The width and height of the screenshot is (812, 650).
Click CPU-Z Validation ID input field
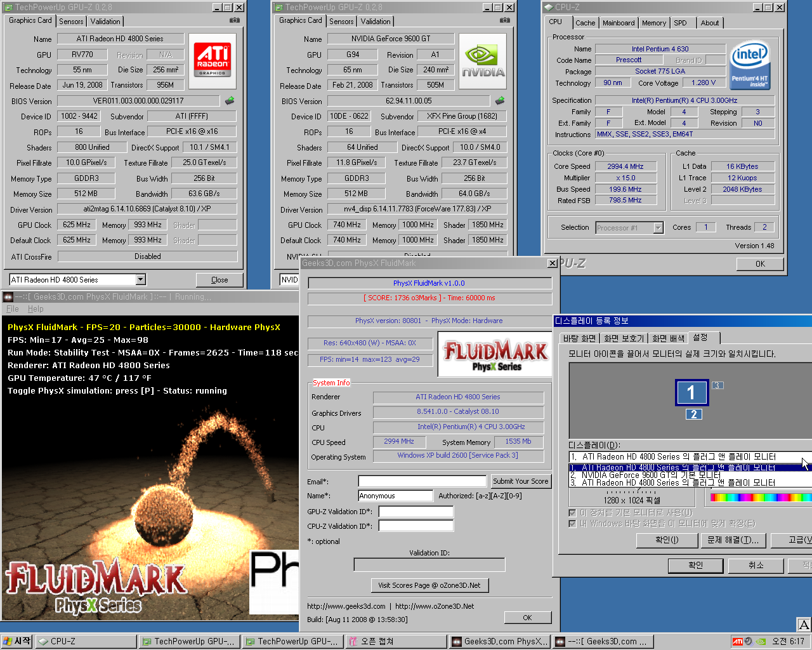416,526
